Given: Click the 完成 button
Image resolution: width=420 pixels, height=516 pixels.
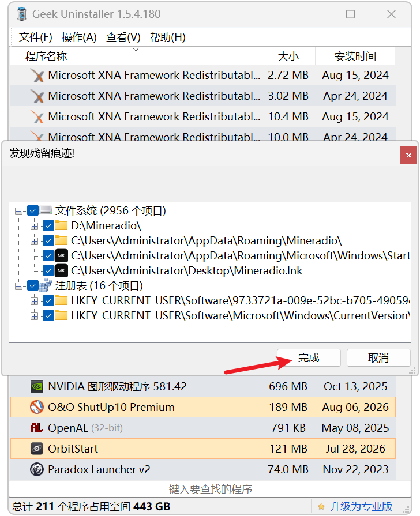Looking at the screenshot, I should click(309, 357).
